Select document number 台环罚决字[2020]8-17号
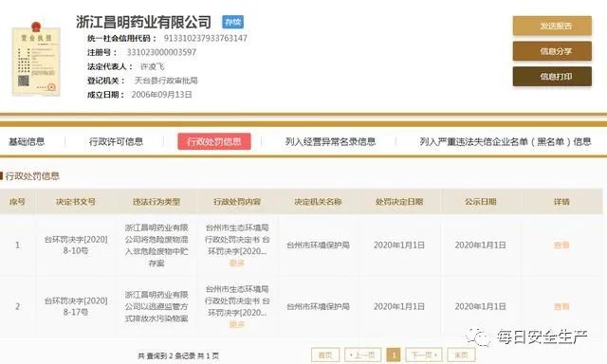Screen dimensions: 607x364 pyautogui.click(x=76, y=306)
